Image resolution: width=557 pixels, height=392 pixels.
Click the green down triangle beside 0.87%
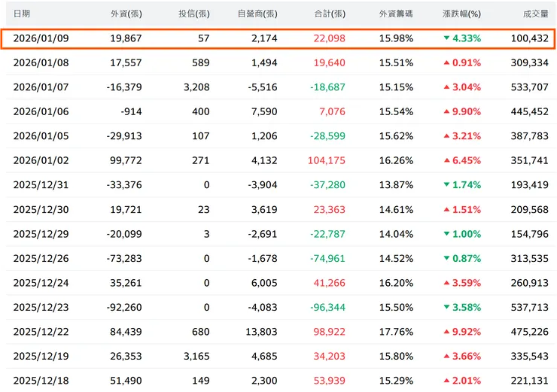coord(446,258)
